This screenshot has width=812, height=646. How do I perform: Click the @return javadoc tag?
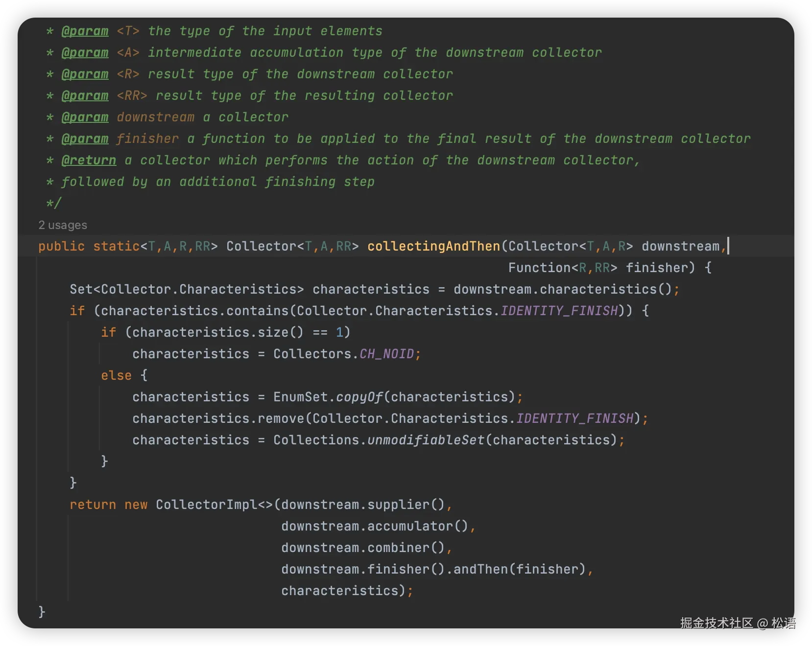click(x=89, y=160)
